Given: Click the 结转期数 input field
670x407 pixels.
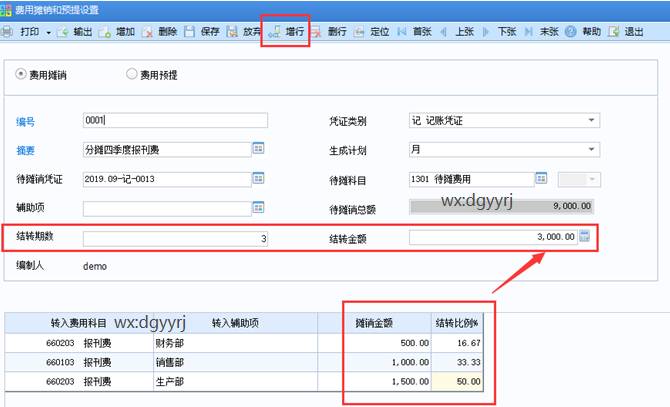Looking at the screenshot, I should coord(175,238).
